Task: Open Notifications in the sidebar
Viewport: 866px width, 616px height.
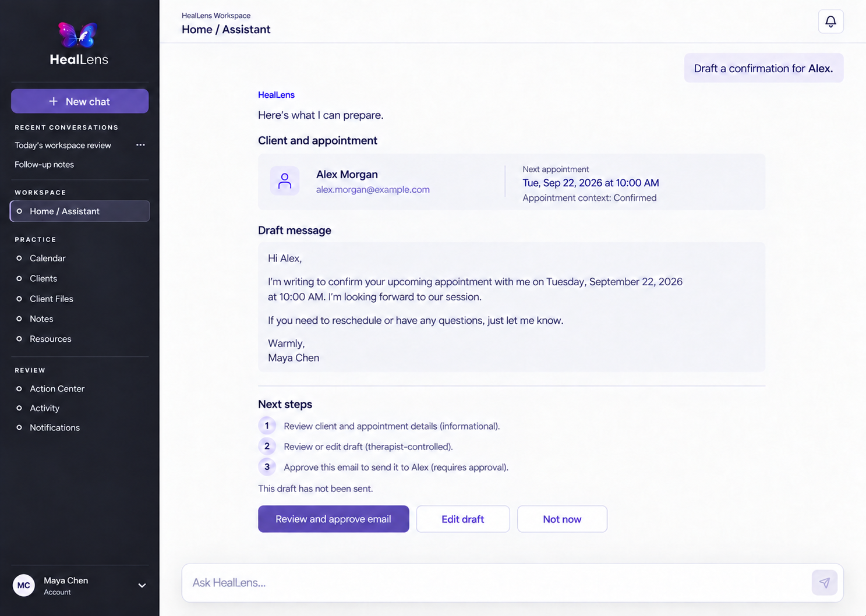Action: 55,427
